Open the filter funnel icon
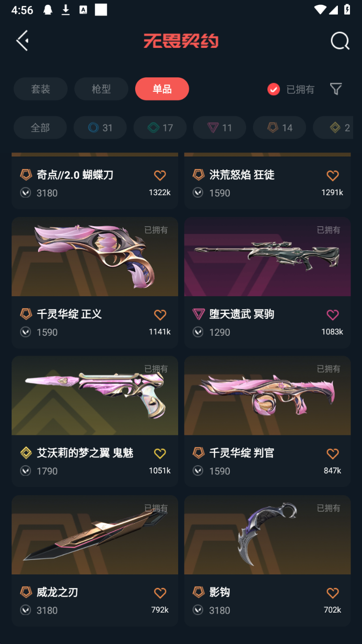362x644 pixels. (335, 89)
